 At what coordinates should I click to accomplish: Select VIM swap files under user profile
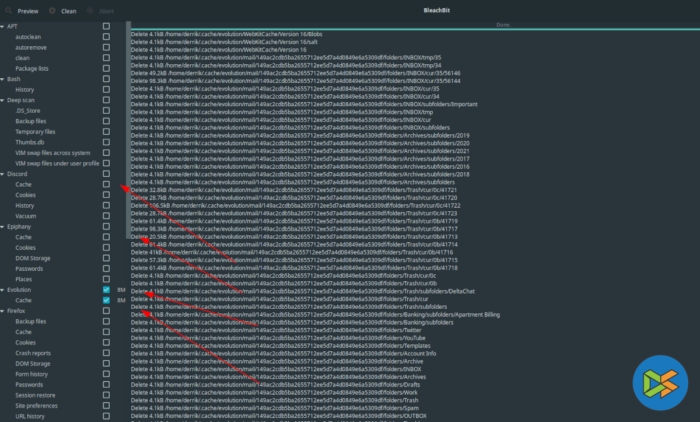coord(57,163)
